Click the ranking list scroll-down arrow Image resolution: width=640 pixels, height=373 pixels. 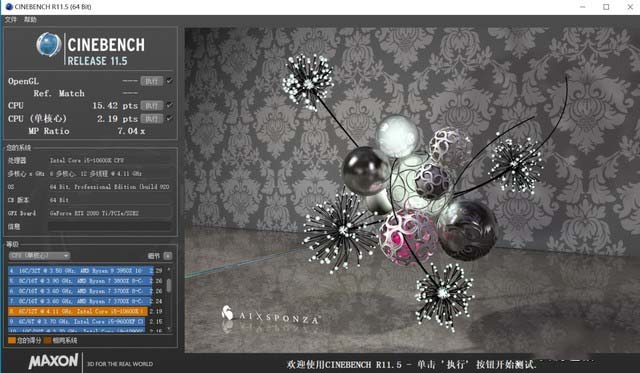point(169,328)
